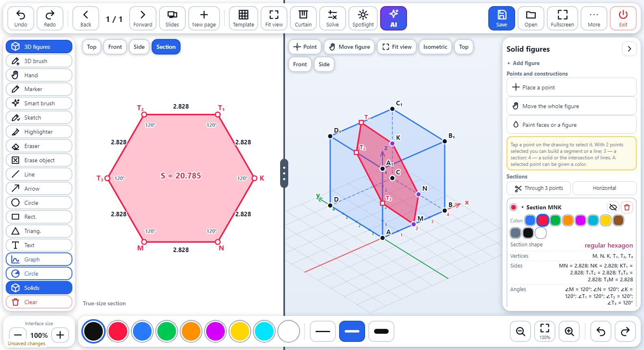Expand the Add figure section

pyautogui.click(x=524, y=63)
